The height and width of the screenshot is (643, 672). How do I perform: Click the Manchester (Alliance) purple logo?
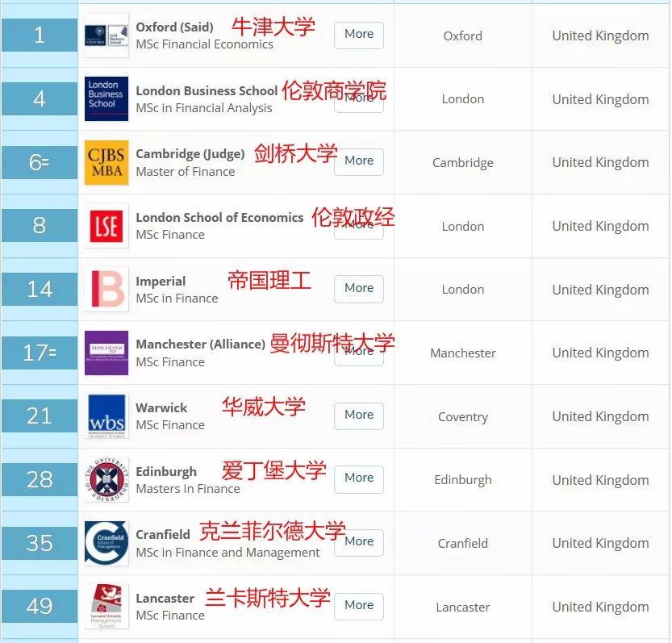(x=106, y=353)
